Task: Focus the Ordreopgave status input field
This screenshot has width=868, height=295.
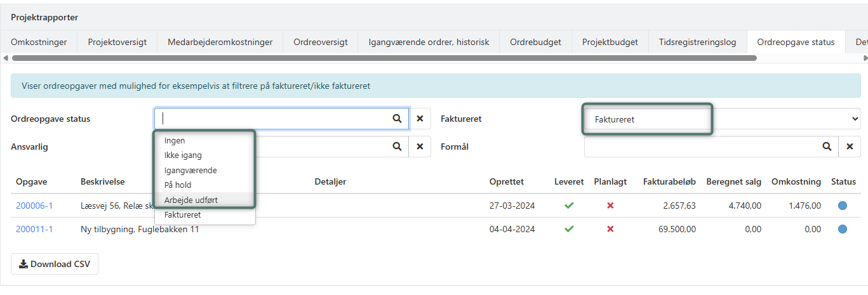Action: coord(273,119)
